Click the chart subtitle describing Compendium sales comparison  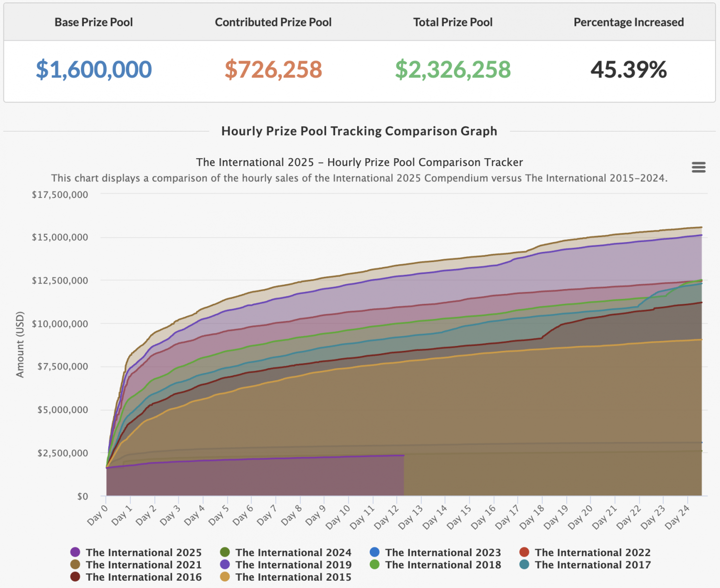click(x=360, y=178)
